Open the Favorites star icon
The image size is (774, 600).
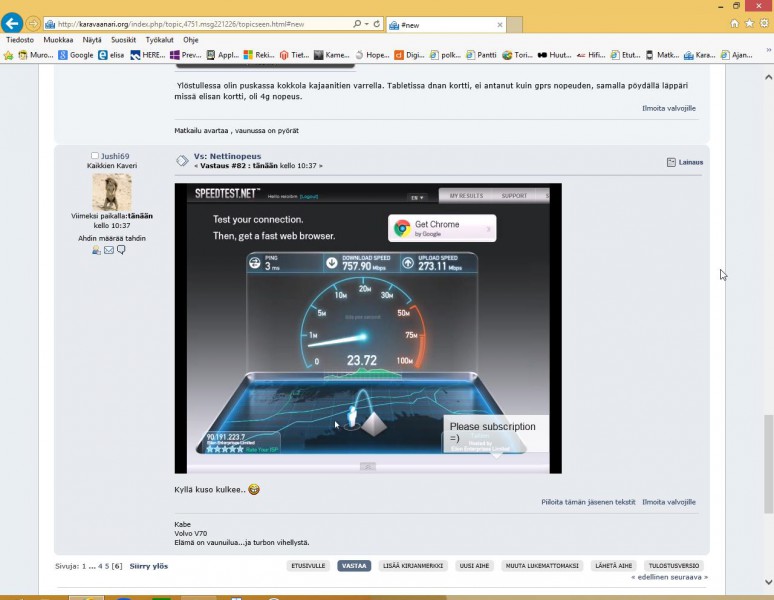coord(749,23)
